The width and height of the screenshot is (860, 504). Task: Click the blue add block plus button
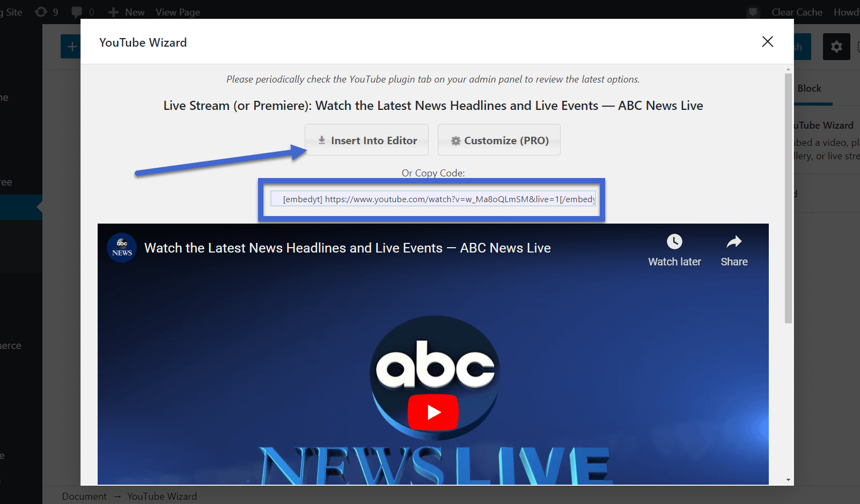[71, 47]
